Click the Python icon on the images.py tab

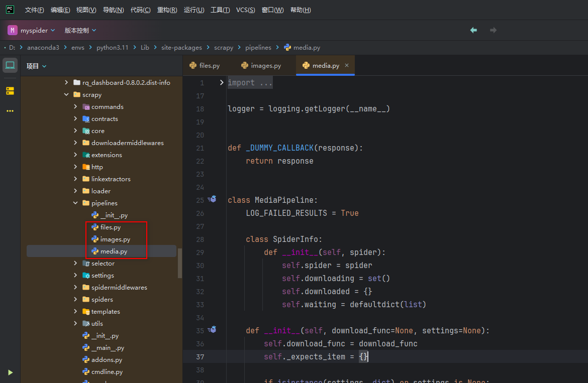(246, 65)
